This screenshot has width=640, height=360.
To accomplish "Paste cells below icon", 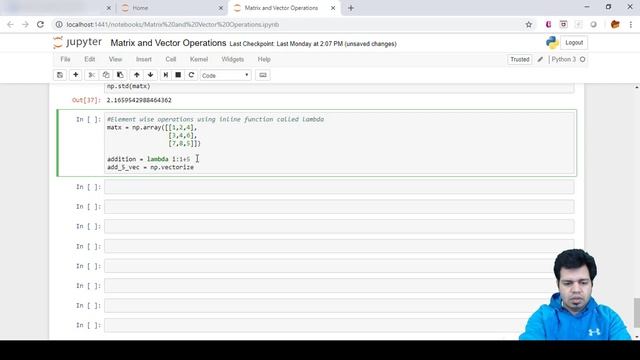I will (x=120, y=75).
